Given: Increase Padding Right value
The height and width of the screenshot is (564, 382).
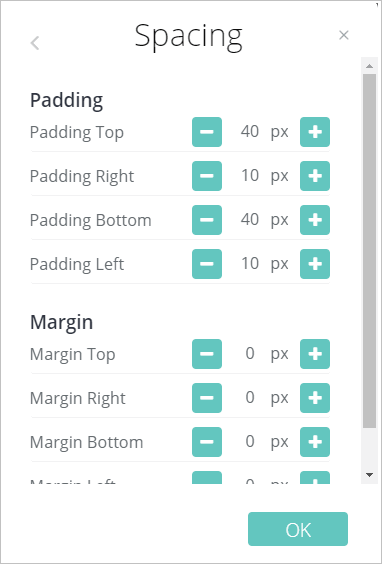Looking at the screenshot, I should pos(315,176).
